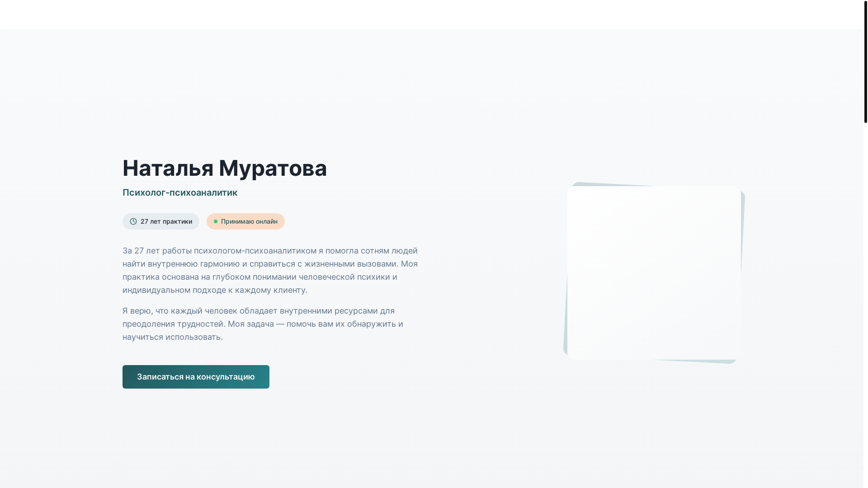This screenshot has height=488, width=868.
Task: Click the profile photo placeholder card
Action: 654,273
